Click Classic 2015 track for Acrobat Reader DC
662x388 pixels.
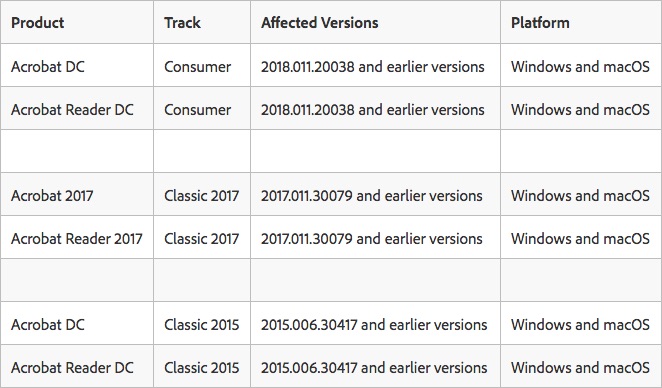click(201, 368)
